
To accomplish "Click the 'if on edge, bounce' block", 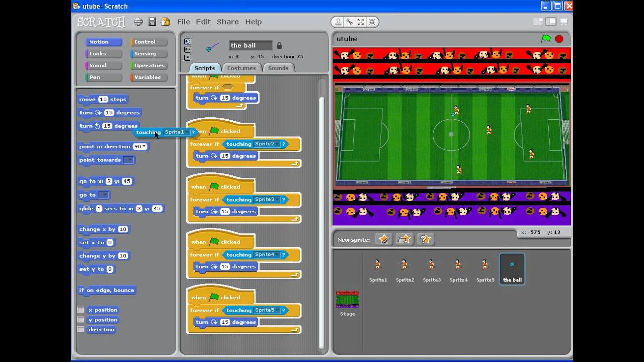I will click(x=107, y=290).
